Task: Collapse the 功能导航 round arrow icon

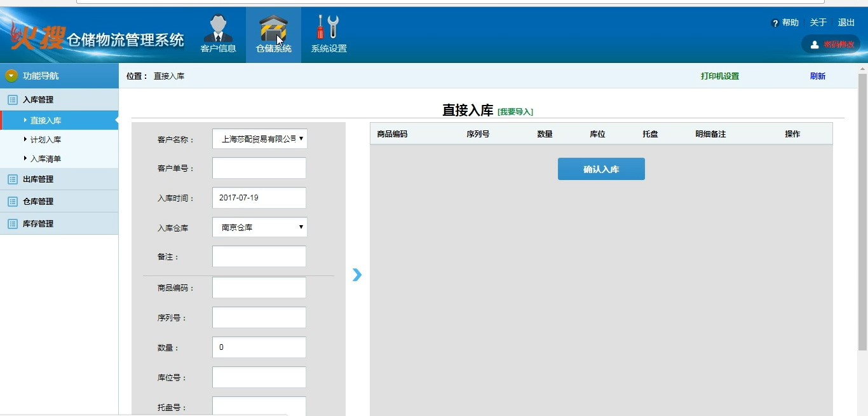Action: point(11,76)
